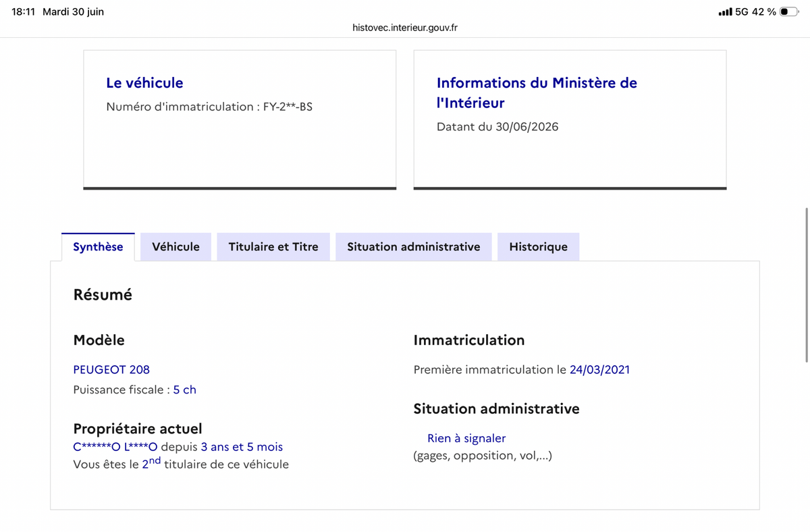This screenshot has height=532, width=810.
Task: Click the Résumé section heading
Action: pos(103,295)
